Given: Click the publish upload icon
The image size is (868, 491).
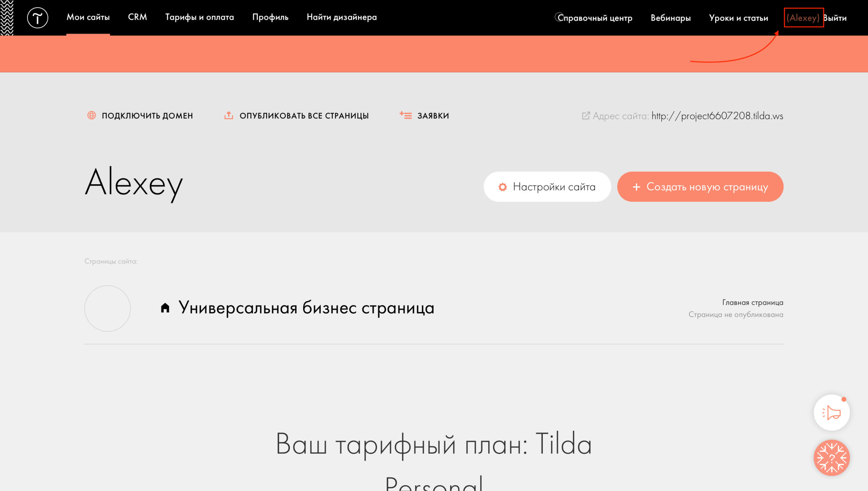Looking at the screenshot, I should pyautogui.click(x=229, y=115).
